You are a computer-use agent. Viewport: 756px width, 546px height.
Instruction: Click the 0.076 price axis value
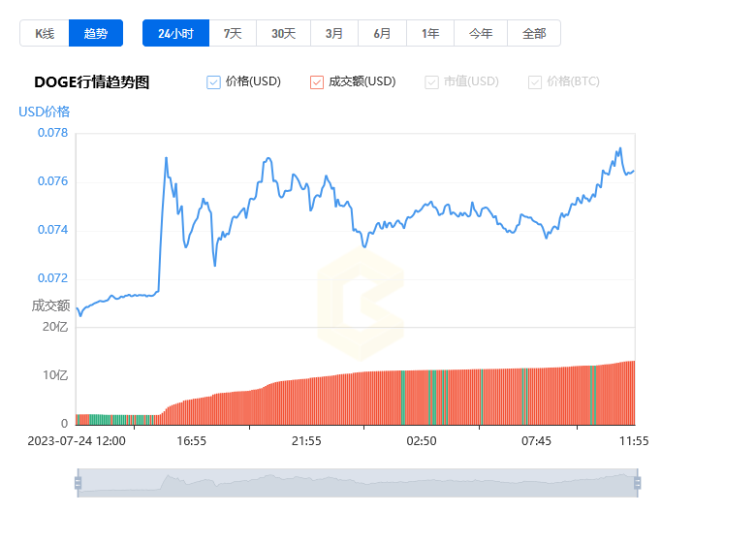coord(53,181)
